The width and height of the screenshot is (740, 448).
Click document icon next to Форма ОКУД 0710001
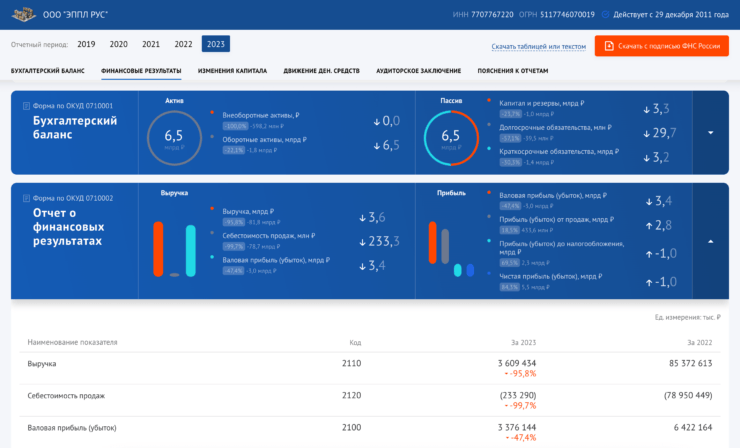click(26, 105)
